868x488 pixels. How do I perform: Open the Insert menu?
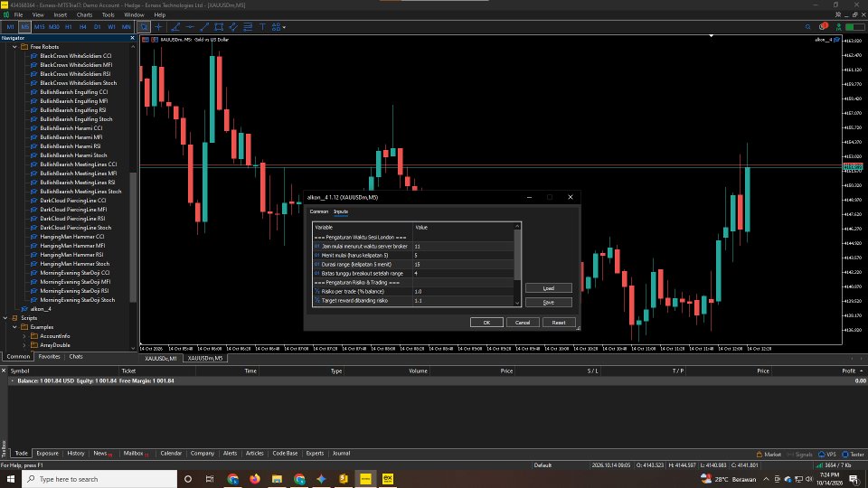60,15
